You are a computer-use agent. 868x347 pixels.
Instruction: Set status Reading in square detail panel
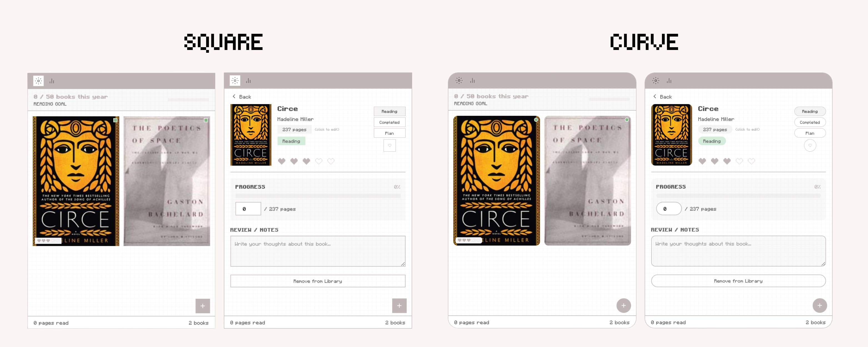tap(389, 112)
